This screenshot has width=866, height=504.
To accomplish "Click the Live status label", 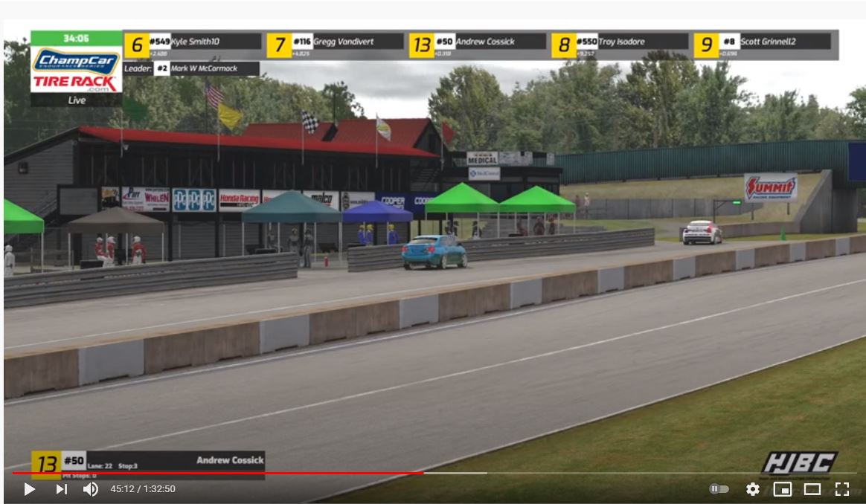I will coord(76,100).
